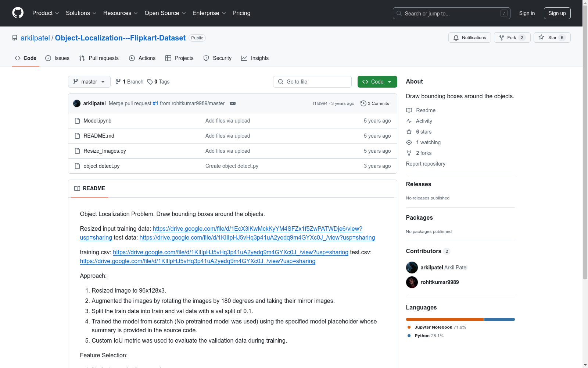Click the Sign in link

527,13
